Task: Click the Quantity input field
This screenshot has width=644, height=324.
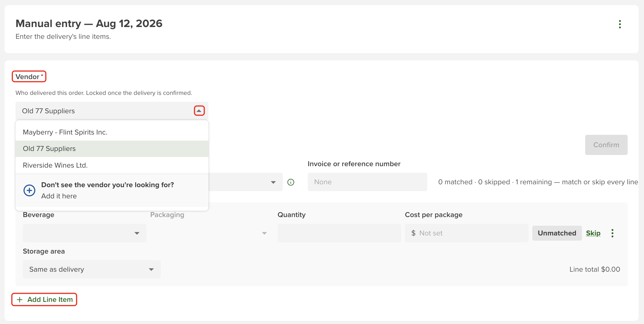Action: pyautogui.click(x=339, y=233)
